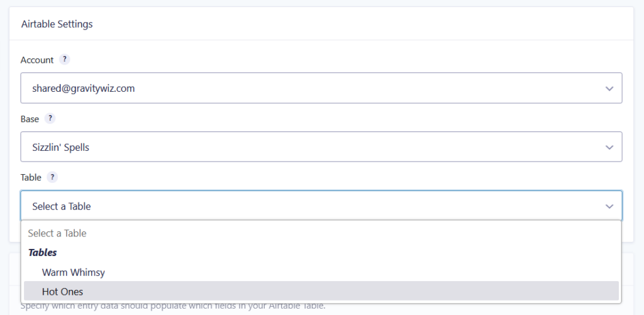Click the Base help question-mark icon
The image size is (644, 315).
coord(51,119)
